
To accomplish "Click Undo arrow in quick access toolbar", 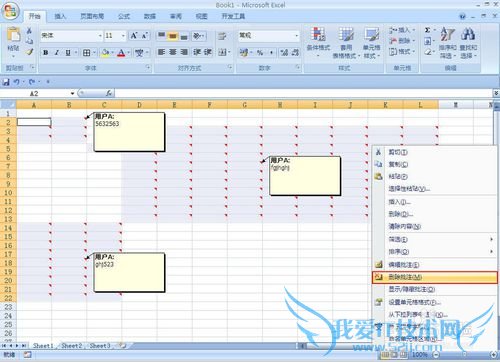I will [x=16, y=82].
